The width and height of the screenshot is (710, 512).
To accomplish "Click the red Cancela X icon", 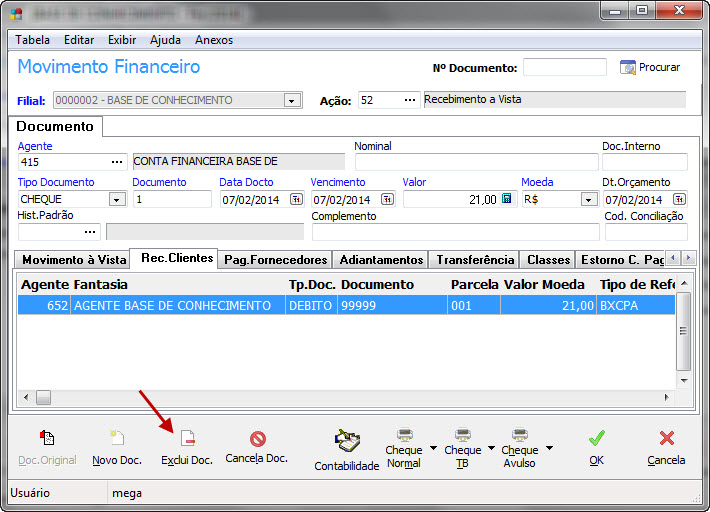I will pyautogui.click(x=666, y=438).
